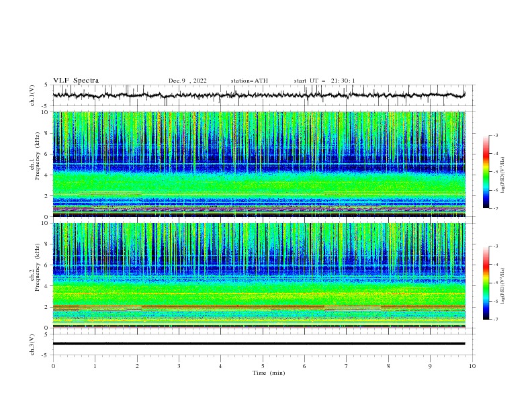This screenshot has height=411, width=532.
Task: Click the ch.1 color bar 'log(PSD)(V²/Hz)' label
Action: [x=502, y=175]
